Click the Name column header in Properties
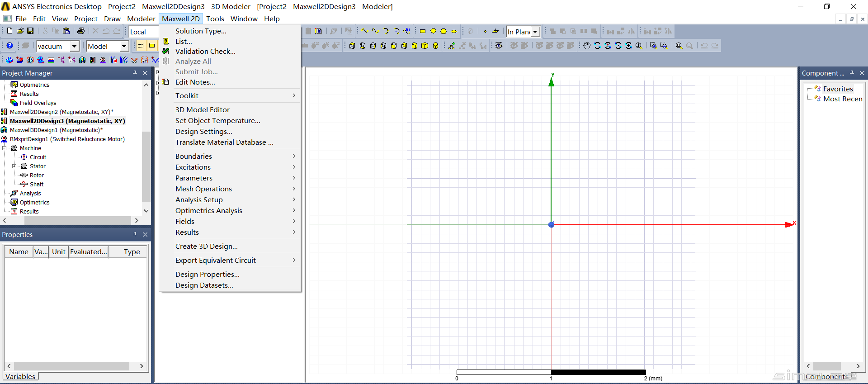The width and height of the screenshot is (868, 384). (x=19, y=251)
